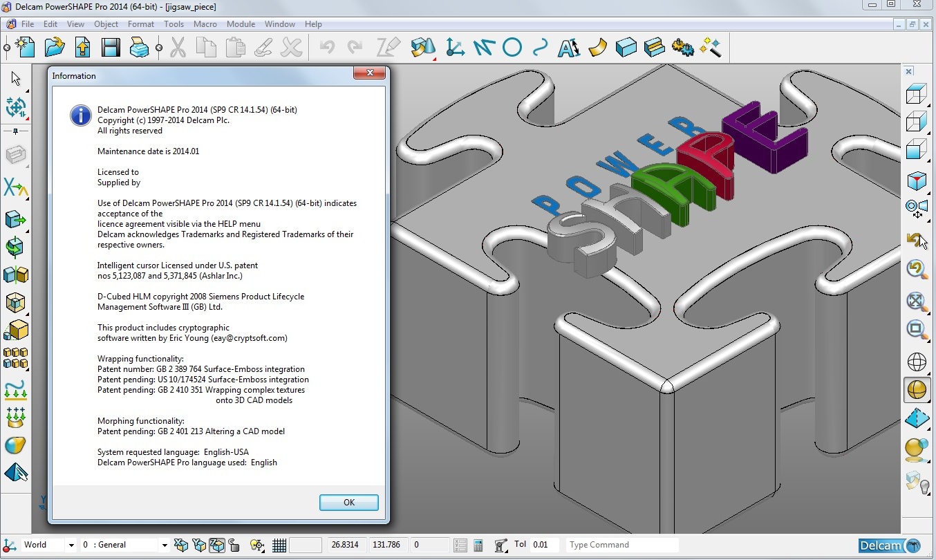
Task: Click the Type Command input field
Action: pyautogui.click(x=622, y=545)
